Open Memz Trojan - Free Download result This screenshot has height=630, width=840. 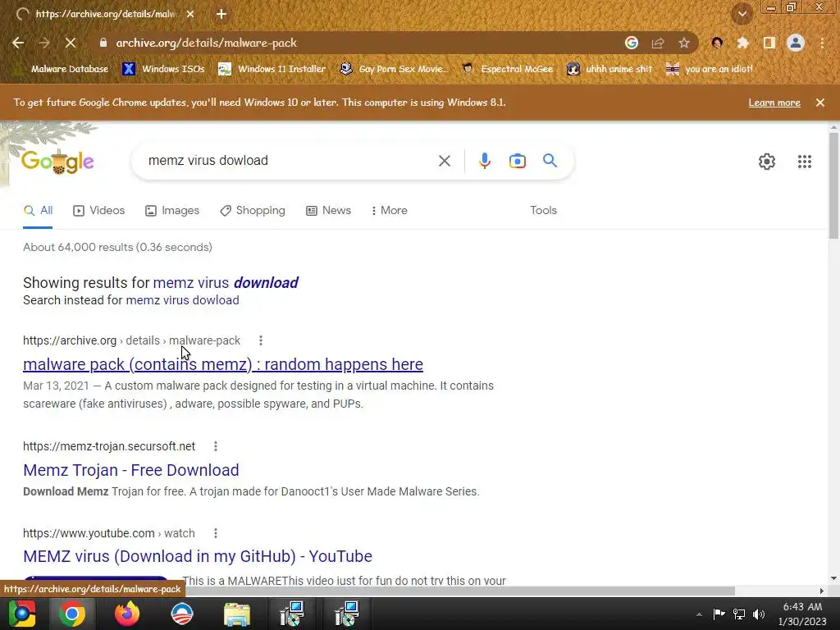130,470
